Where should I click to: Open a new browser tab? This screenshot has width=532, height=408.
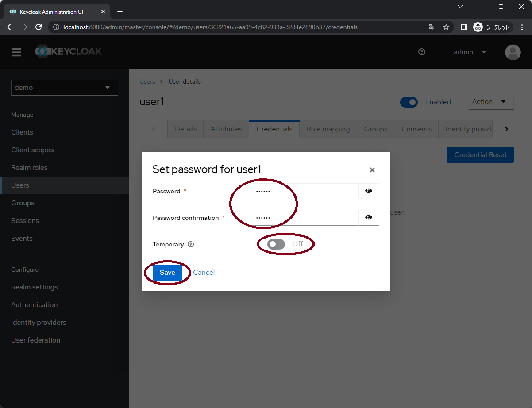tap(120, 12)
